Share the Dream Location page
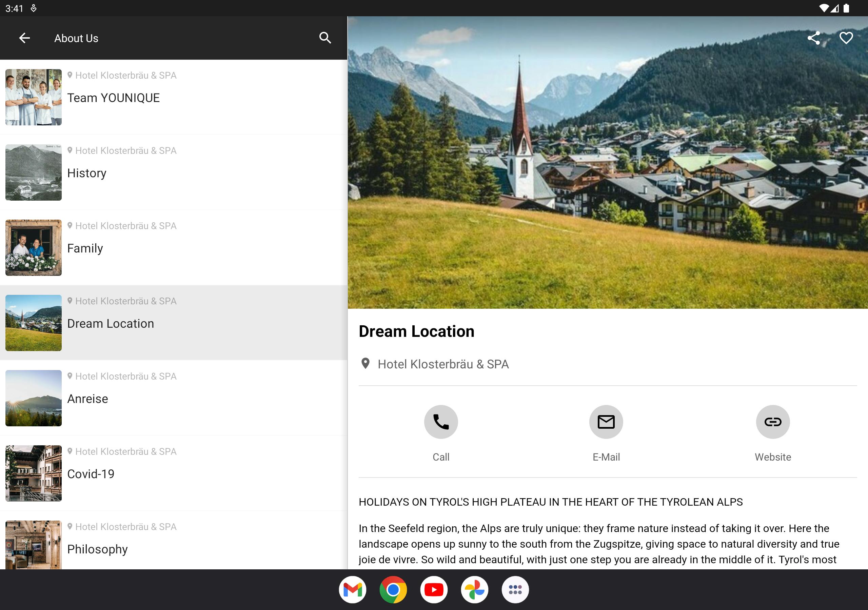 tap(813, 38)
